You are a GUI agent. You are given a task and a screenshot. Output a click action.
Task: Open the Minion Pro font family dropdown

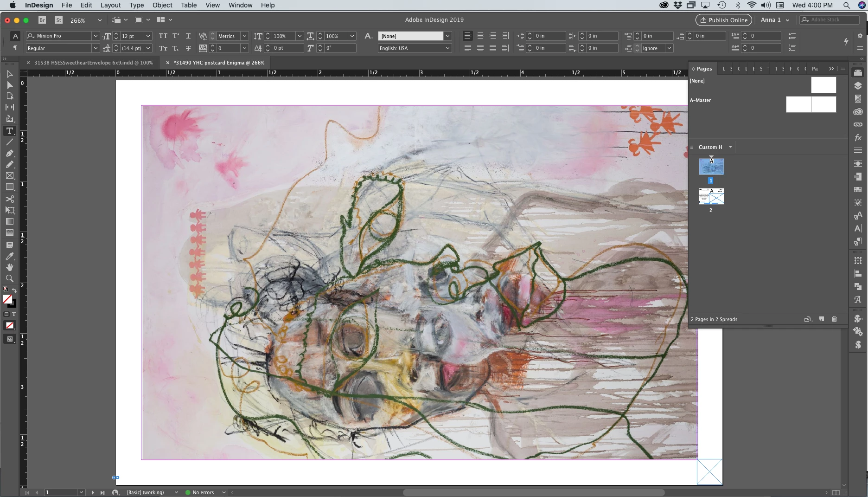pyautogui.click(x=95, y=36)
